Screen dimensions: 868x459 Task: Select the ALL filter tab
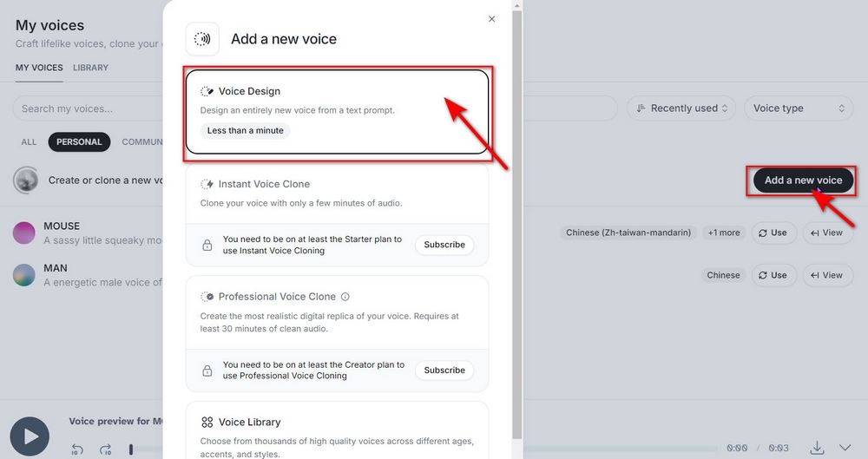pos(29,142)
